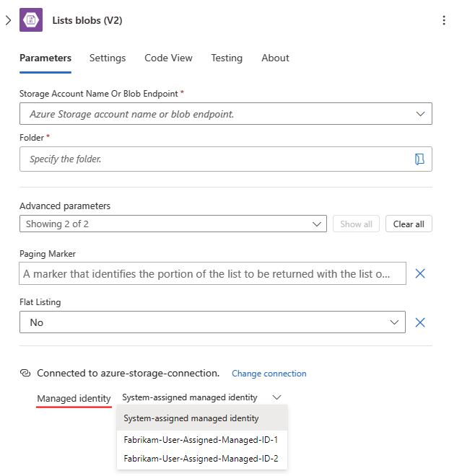
Task: Collapse panel using the top-left chevron
Action: pyautogui.click(x=8, y=20)
